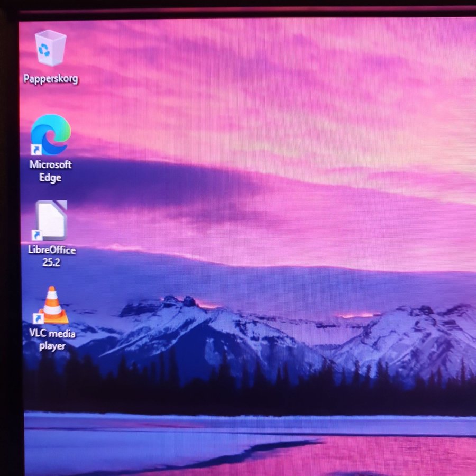
Task: Select the LibreOffice 25.2 document icon
Action: click(51, 220)
